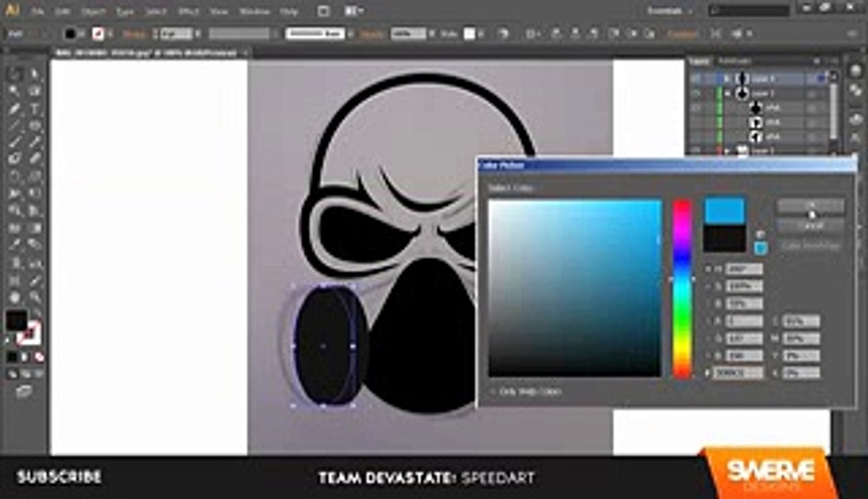
Task: Click the original black color preview swatch
Action: point(724,238)
